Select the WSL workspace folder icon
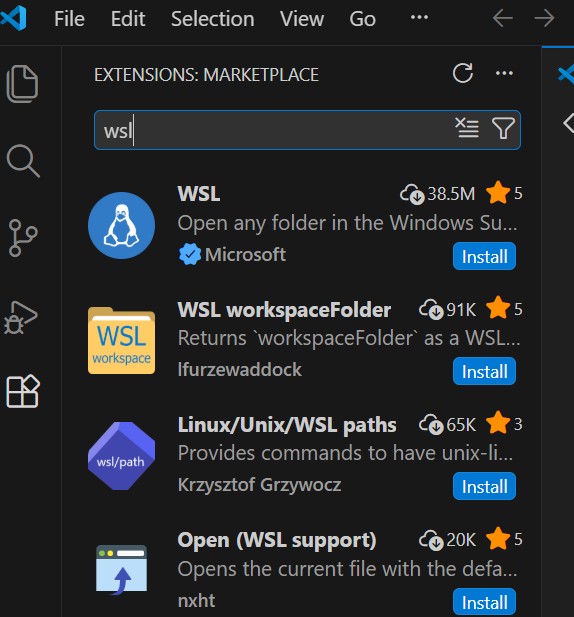The image size is (574, 617). point(122,340)
